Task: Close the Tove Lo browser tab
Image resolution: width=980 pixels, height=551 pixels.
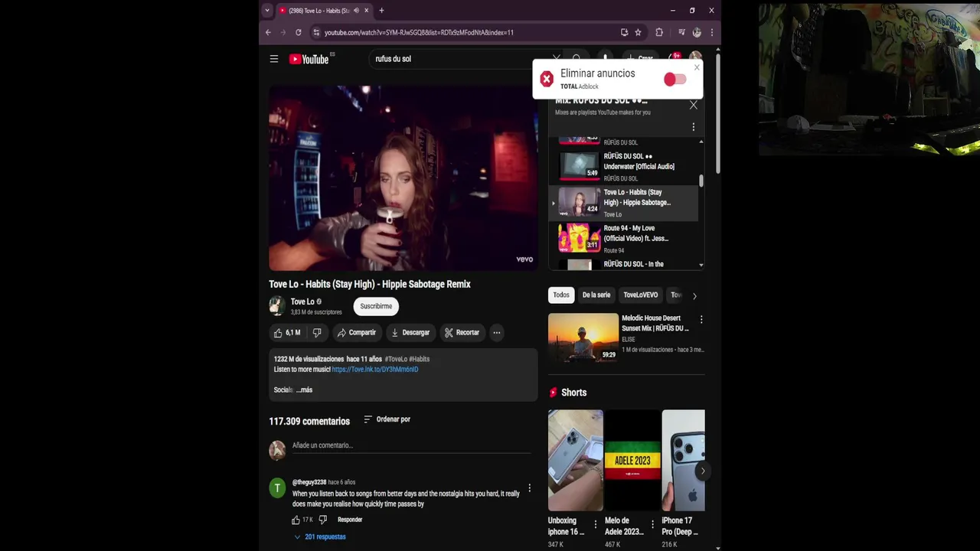Action: tap(367, 11)
